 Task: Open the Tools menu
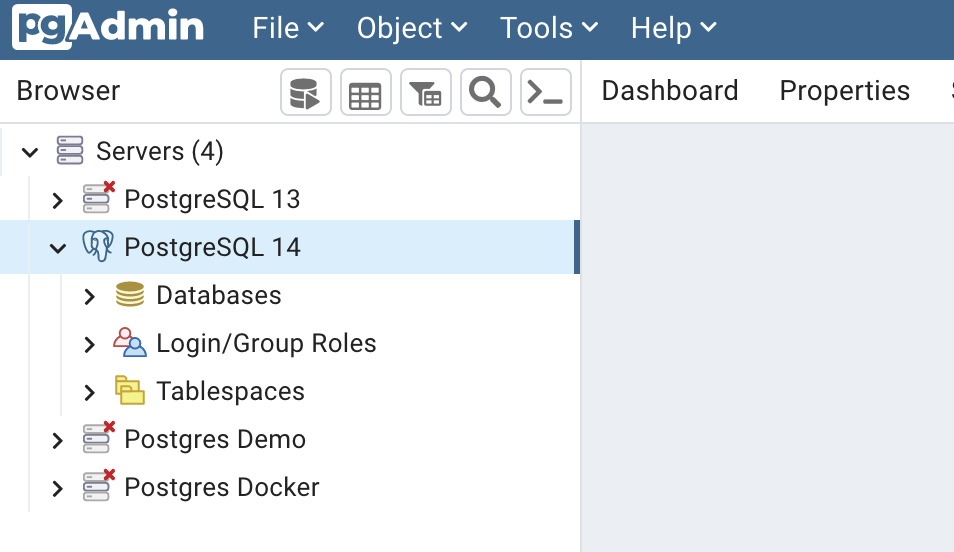(548, 28)
